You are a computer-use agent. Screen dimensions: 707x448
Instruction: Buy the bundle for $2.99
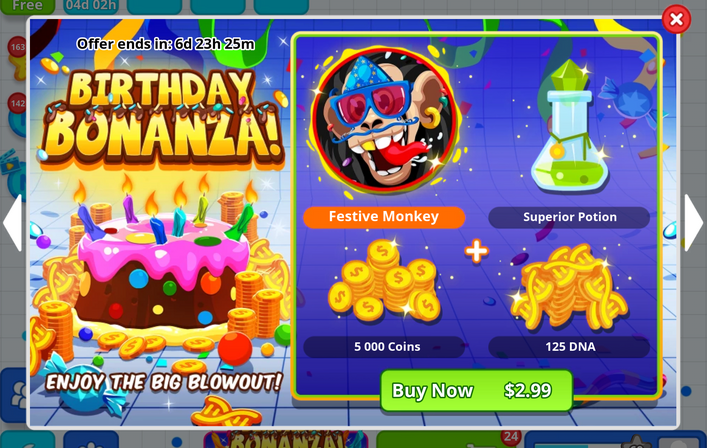pyautogui.click(x=477, y=390)
